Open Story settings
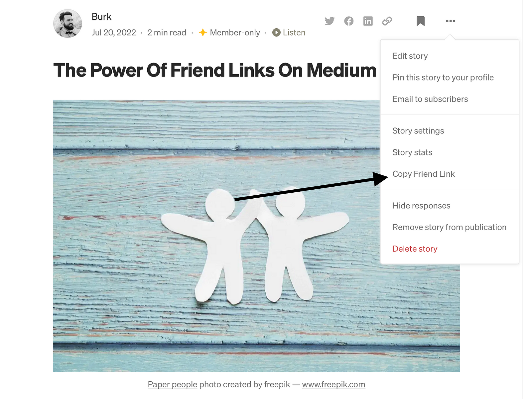 click(x=418, y=131)
